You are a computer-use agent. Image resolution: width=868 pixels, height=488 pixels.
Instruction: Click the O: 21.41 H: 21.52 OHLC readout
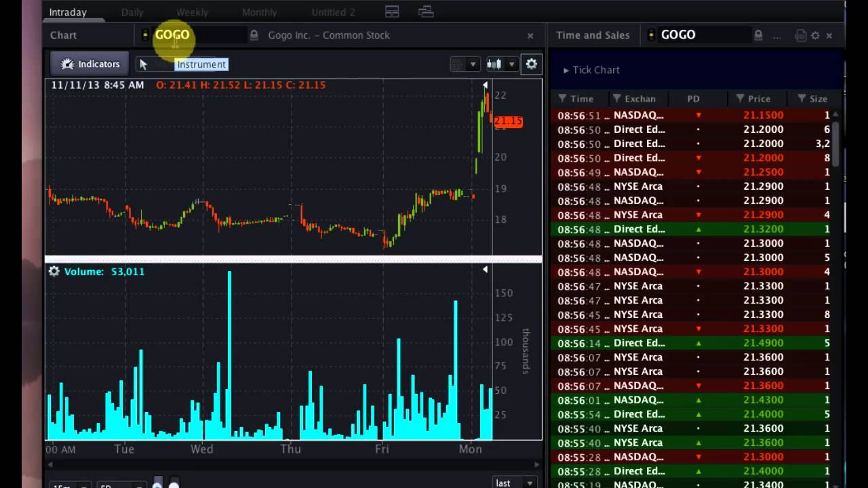point(241,85)
